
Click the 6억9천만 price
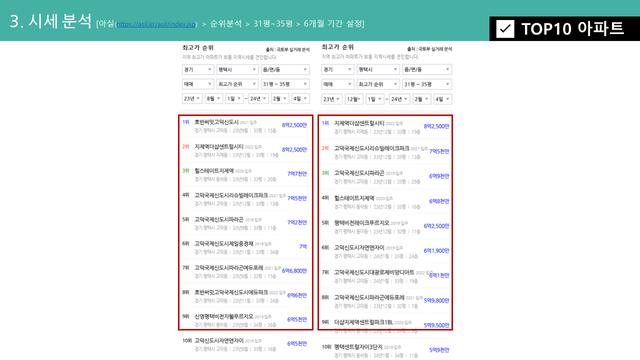point(439,176)
